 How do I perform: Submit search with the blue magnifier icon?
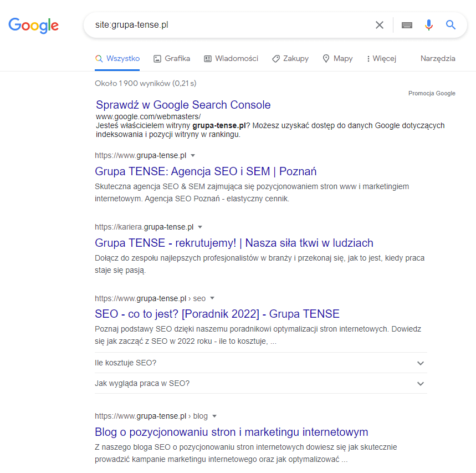pyautogui.click(x=451, y=25)
